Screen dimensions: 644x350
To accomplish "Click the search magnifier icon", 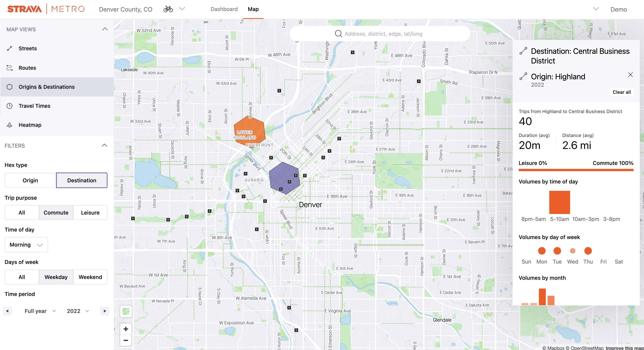I will [x=339, y=34].
